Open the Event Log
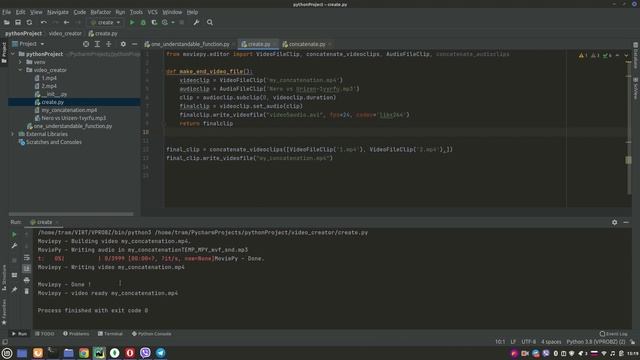 [x=613, y=334]
